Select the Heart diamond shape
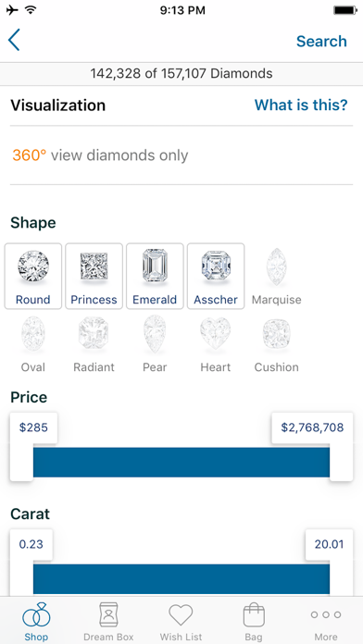Viewport: 363px width, 644px height. pos(216,344)
